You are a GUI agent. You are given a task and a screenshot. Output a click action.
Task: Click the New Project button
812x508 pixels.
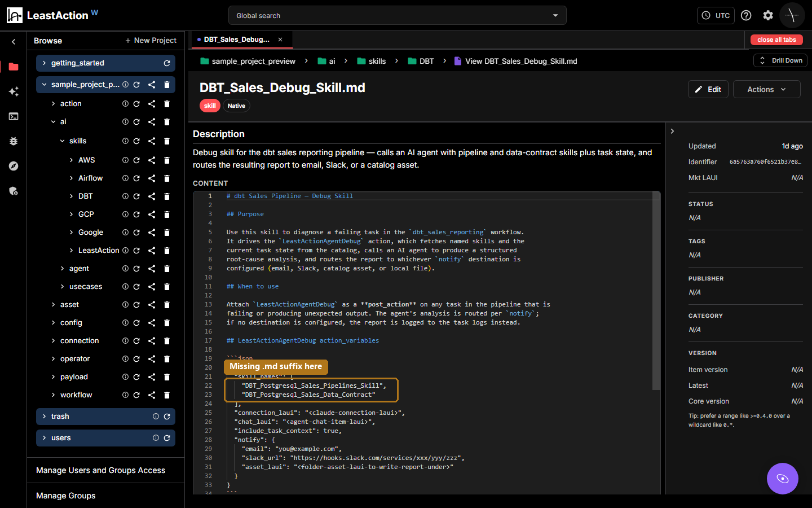click(151, 41)
